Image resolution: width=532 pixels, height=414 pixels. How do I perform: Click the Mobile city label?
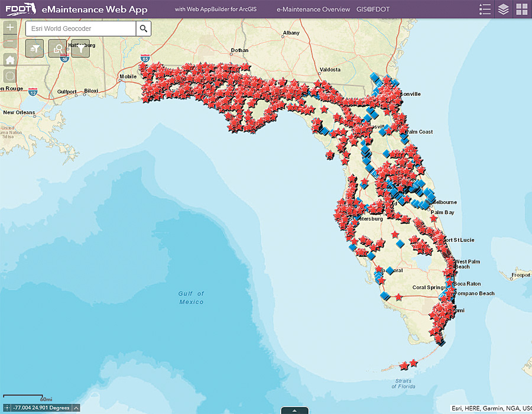(128, 77)
